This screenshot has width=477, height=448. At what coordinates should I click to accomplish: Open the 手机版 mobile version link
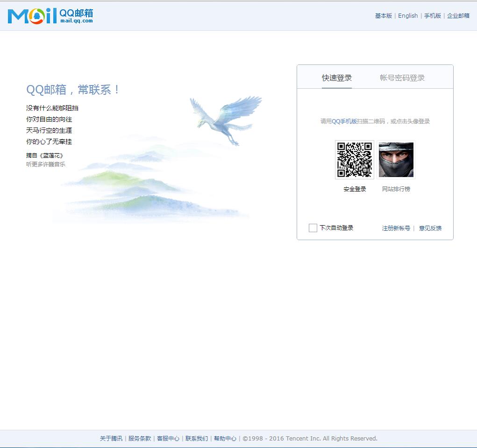tap(433, 16)
